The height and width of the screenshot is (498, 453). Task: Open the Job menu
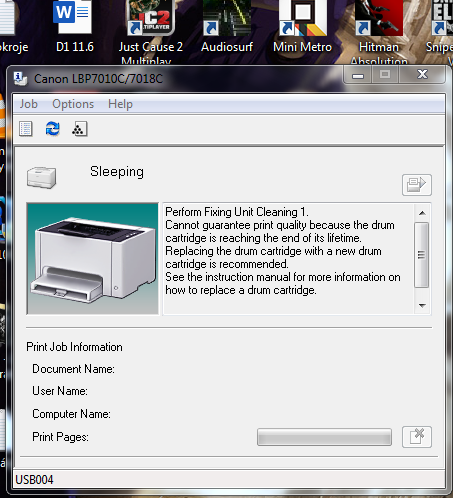coord(29,104)
